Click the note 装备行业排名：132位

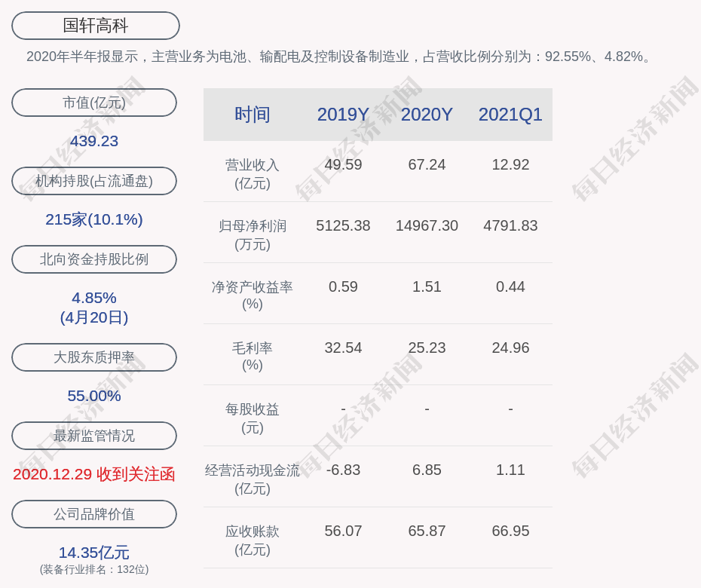[x=94, y=570]
